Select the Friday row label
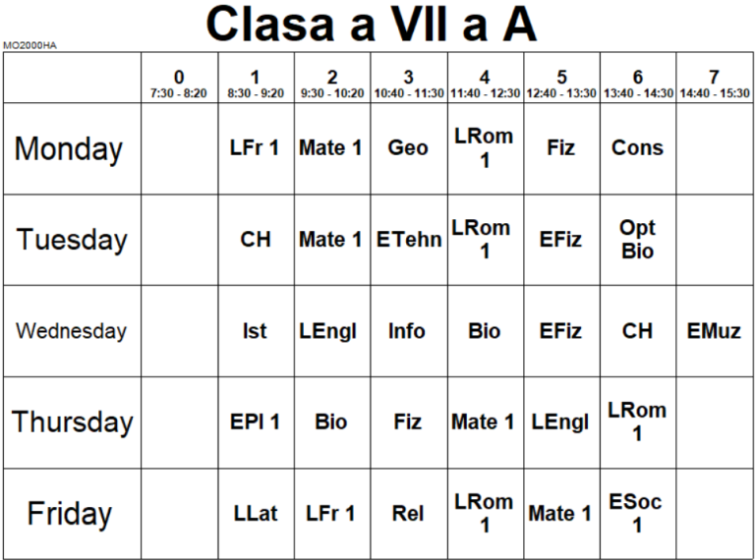Screen dimensions: 755x560 point(70,514)
